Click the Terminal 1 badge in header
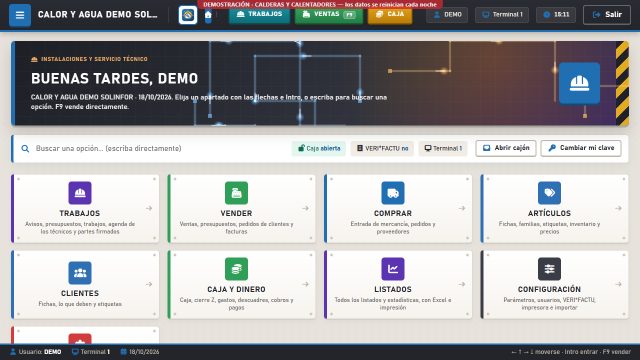This screenshot has width=640, height=360. coord(502,15)
